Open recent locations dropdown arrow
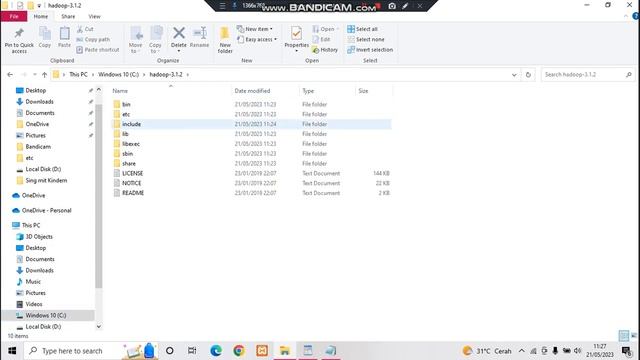This screenshot has width=640, height=360. click(35, 75)
